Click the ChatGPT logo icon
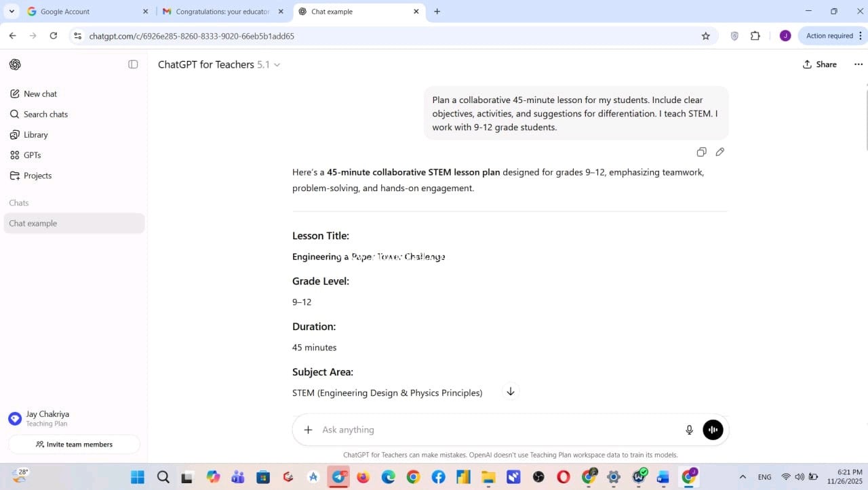Screen dimensions: 868x490 15,64
